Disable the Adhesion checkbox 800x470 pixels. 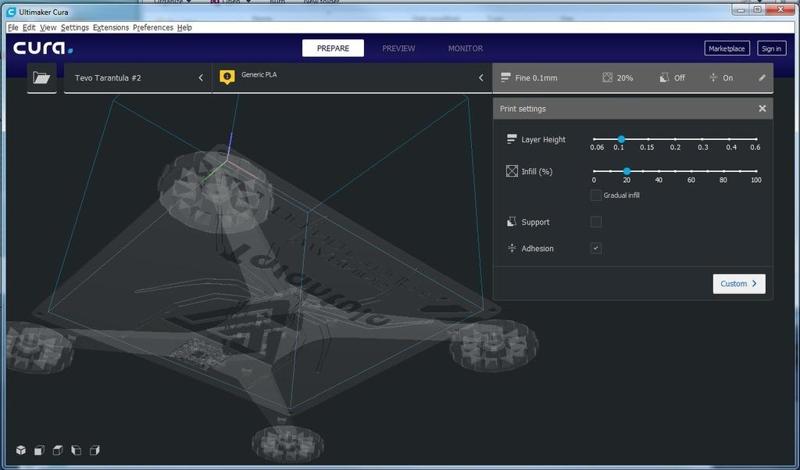[595, 248]
